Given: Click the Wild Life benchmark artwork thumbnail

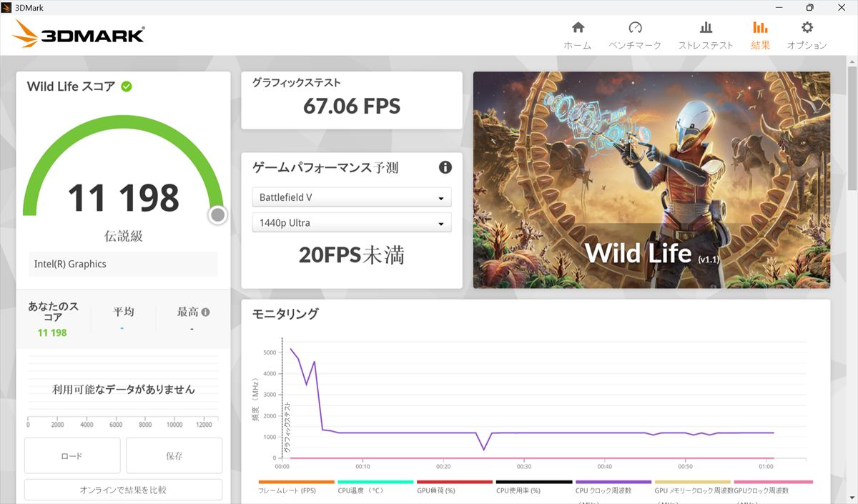Looking at the screenshot, I should (x=651, y=179).
